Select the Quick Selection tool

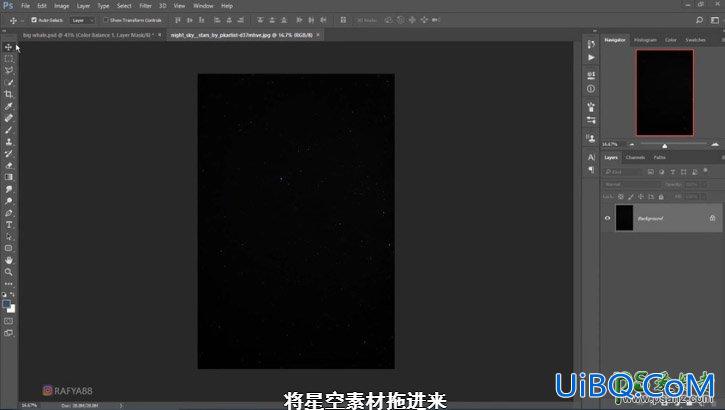8,83
